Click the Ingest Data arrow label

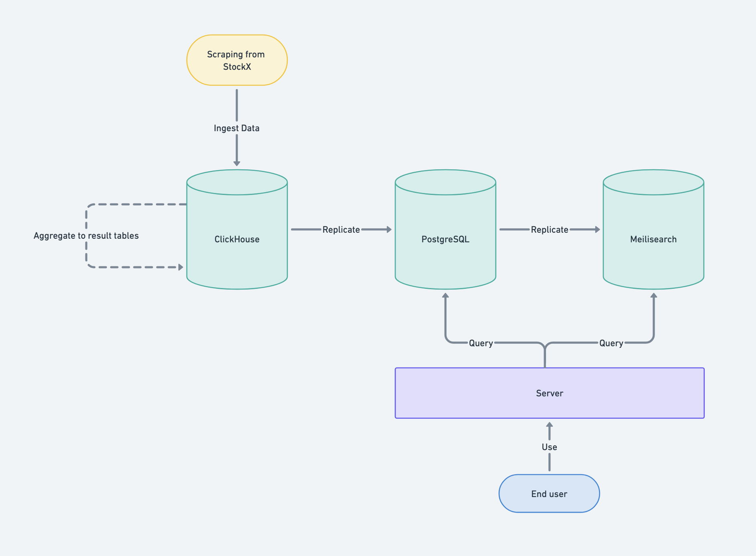point(237,128)
